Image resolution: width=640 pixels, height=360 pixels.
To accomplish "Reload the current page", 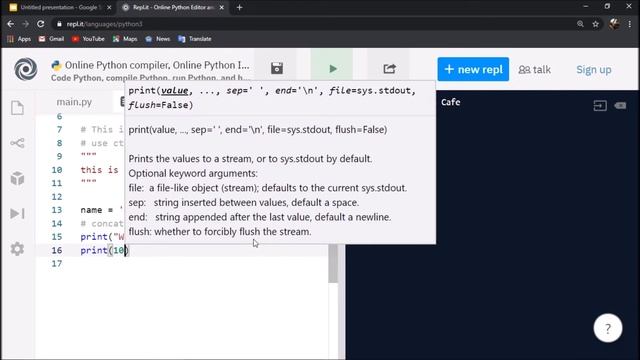I will point(40,24).
